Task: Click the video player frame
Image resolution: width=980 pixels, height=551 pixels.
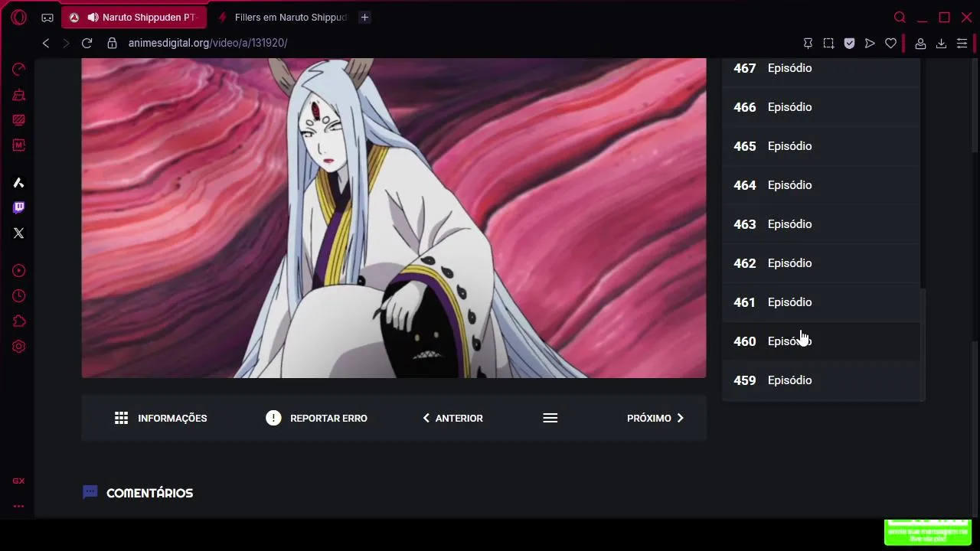Action: pyautogui.click(x=394, y=218)
